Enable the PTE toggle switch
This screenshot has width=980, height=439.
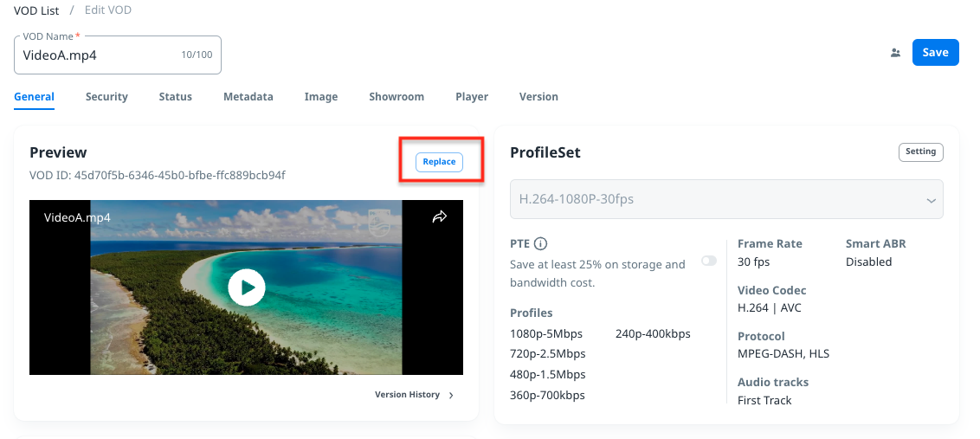709,261
